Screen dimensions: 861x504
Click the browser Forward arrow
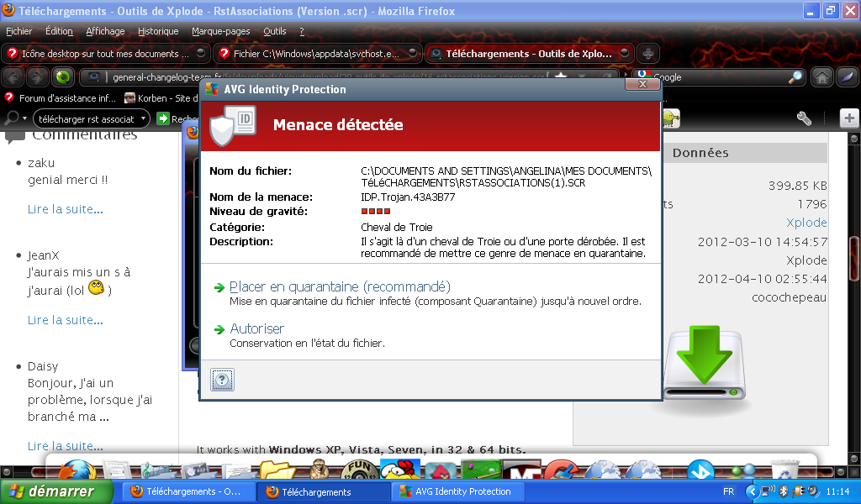tap(37, 77)
